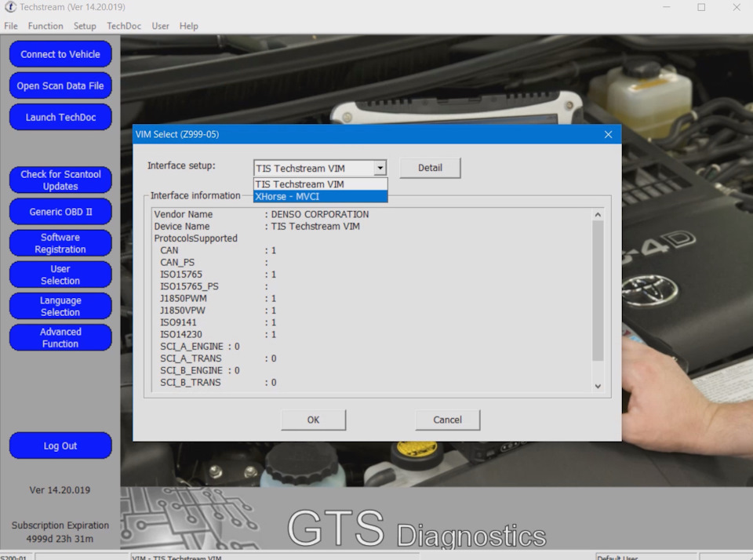753x560 pixels.
Task: Click Generic OBD II button
Action: pyautogui.click(x=60, y=212)
